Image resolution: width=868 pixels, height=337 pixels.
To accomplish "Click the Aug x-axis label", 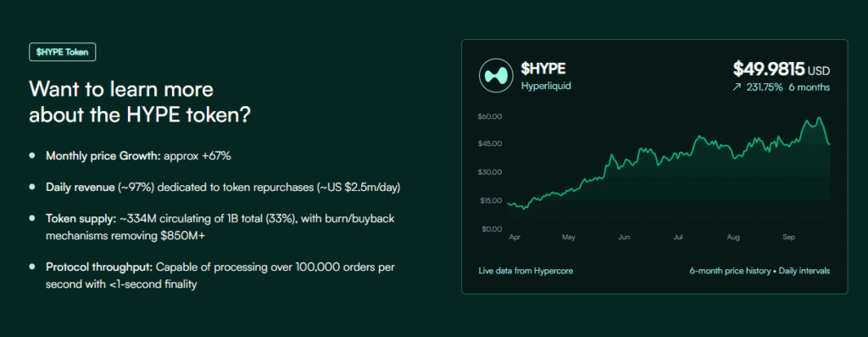I will [733, 237].
